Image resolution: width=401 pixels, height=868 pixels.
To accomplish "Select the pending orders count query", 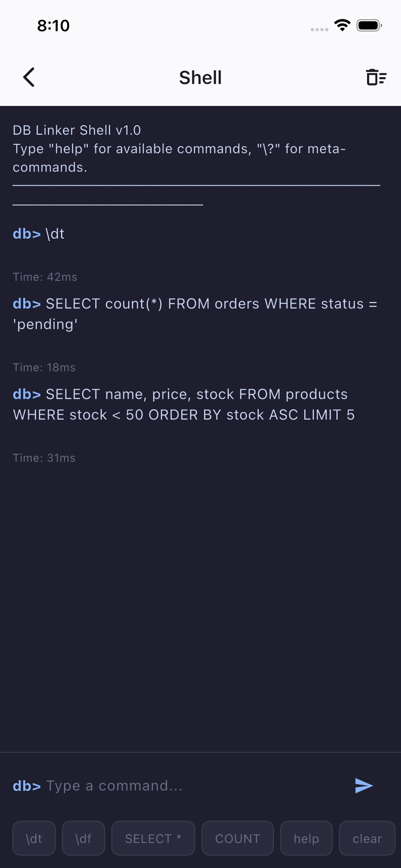I will (x=195, y=314).
